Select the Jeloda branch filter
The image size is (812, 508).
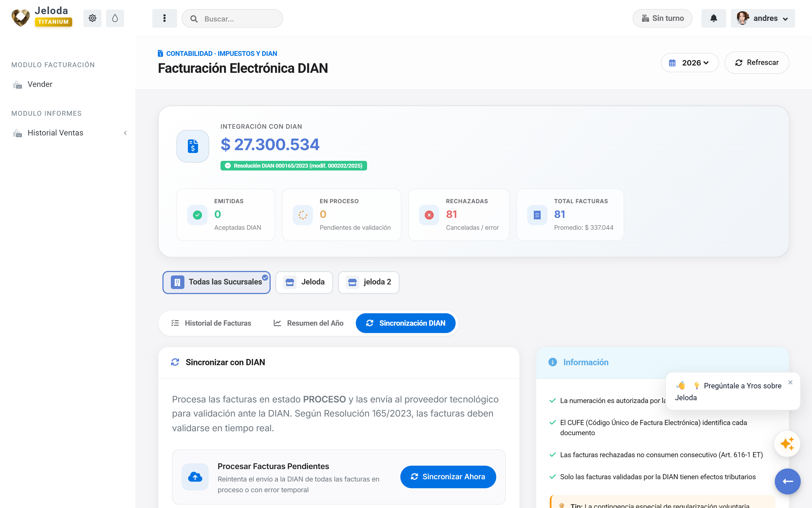tap(304, 282)
